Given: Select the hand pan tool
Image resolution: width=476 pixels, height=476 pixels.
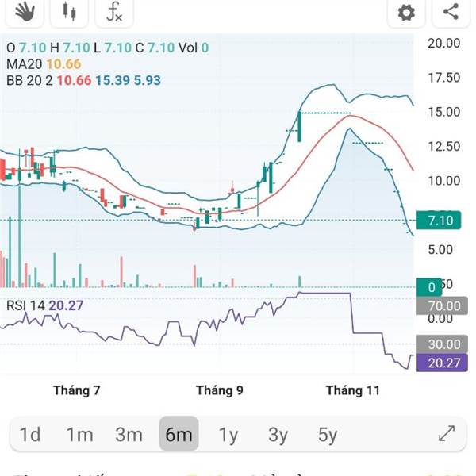Looking at the screenshot, I should pyautogui.click(x=25, y=13).
